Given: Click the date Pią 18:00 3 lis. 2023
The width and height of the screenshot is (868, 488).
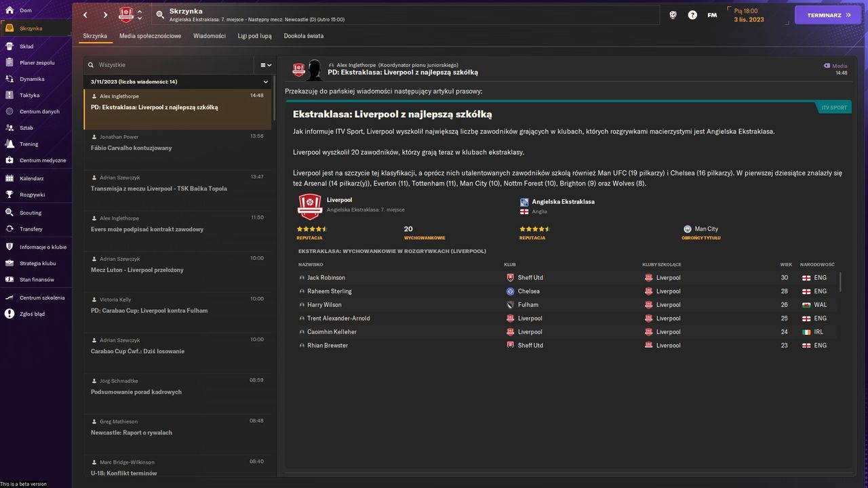Looking at the screenshot, I should [x=749, y=15].
